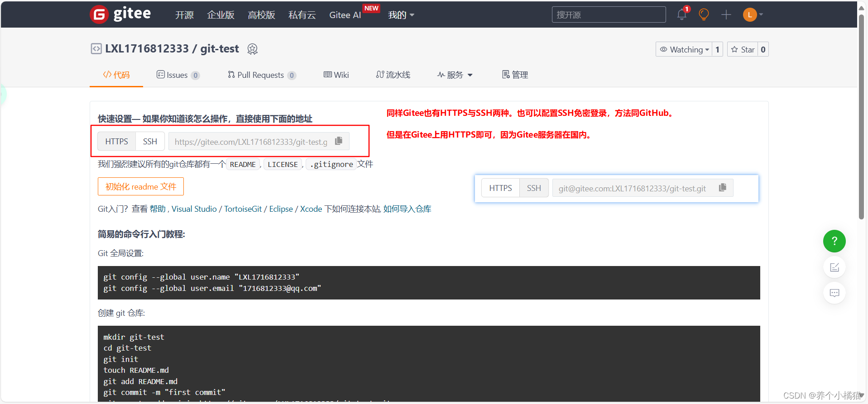This screenshot has height=404, width=868.
Task: Click 私有云 in the top navigation
Action: (x=302, y=15)
